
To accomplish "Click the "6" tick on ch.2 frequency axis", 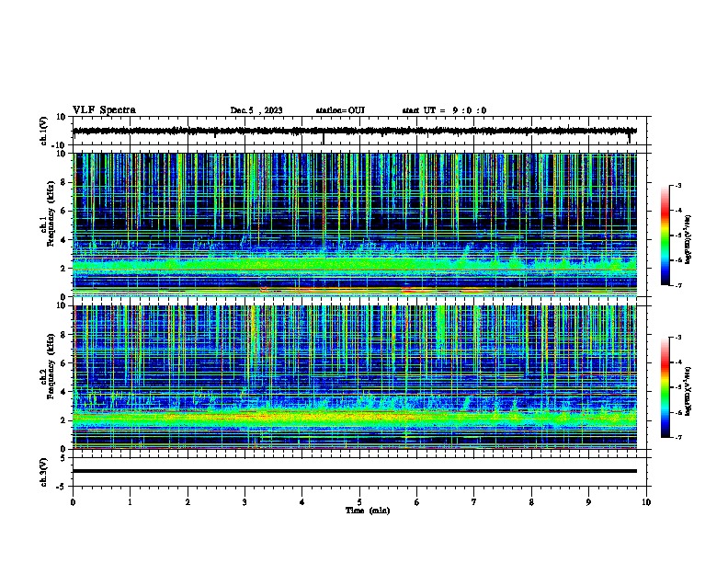I will point(64,363).
